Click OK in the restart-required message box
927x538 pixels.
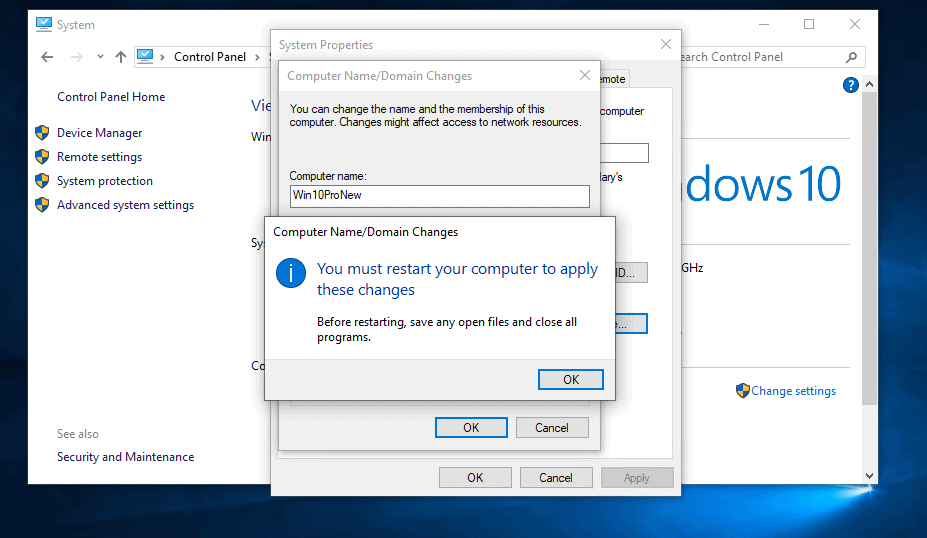(x=571, y=380)
